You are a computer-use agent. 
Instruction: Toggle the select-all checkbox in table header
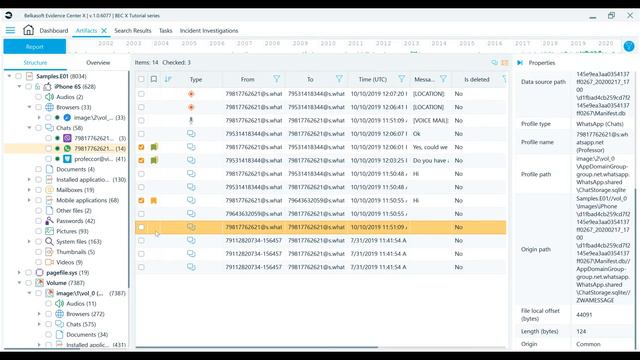coord(141,79)
